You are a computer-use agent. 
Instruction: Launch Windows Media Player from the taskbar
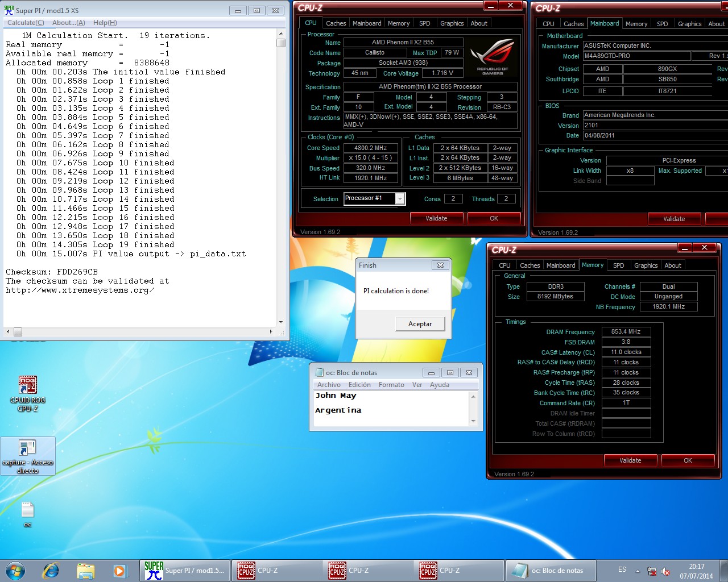click(119, 570)
